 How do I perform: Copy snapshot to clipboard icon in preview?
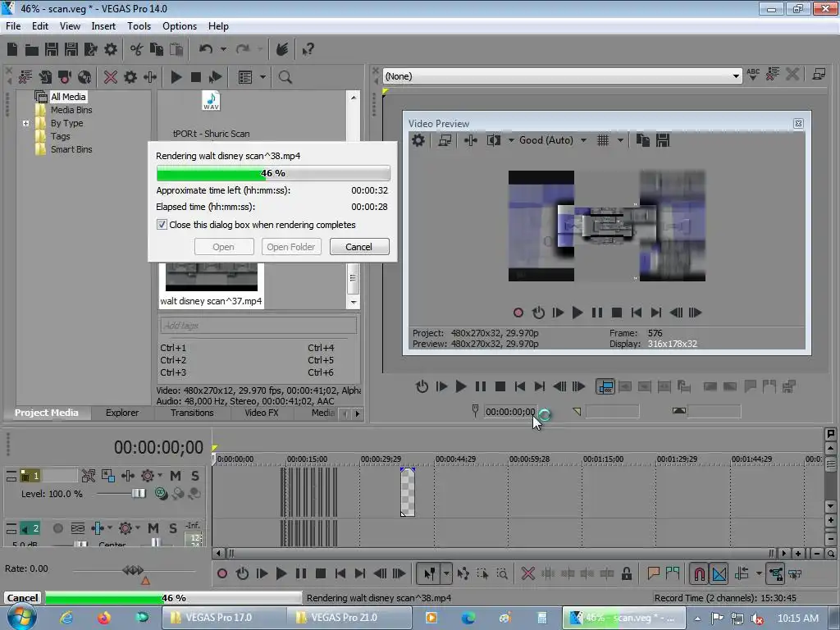click(643, 140)
